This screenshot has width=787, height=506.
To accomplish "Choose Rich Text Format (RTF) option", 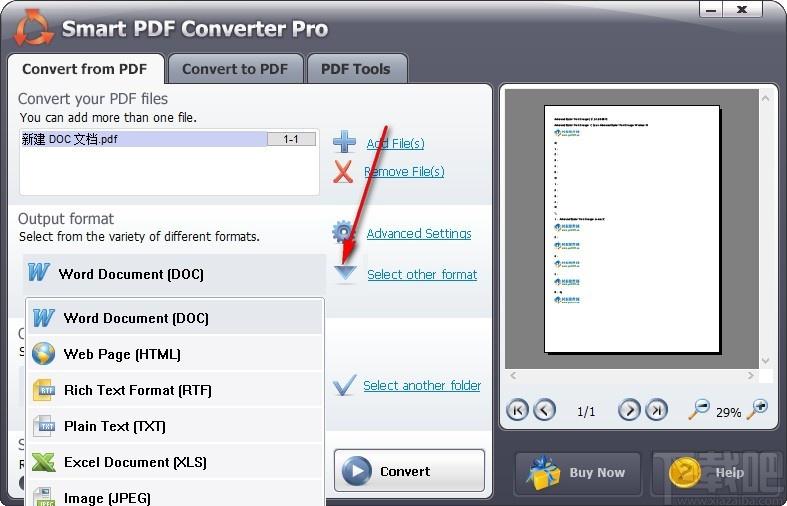I will (175, 390).
